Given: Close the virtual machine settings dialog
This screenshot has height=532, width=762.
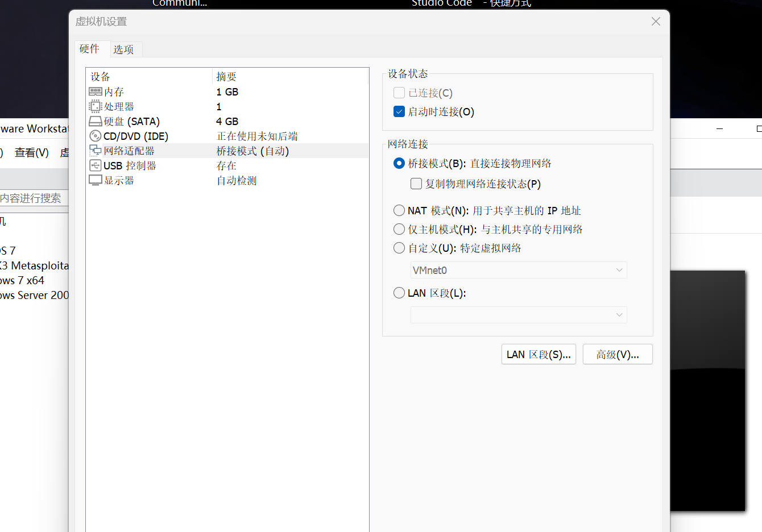Looking at the screenshot, I should pos(656,22).
